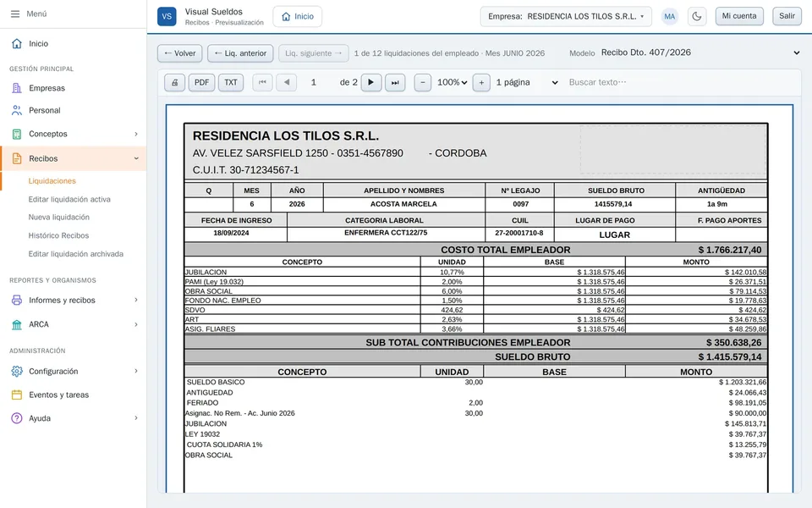Go to next page arrow
812x508 pixels.
[370, 82]
